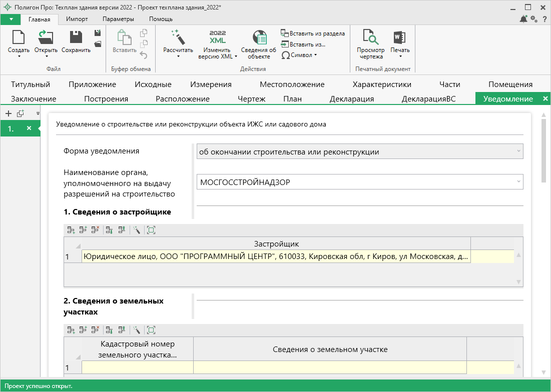Screen dimensions: 551x392
Task: Open the Symbol dropdown menu
Action: [315, 55]
